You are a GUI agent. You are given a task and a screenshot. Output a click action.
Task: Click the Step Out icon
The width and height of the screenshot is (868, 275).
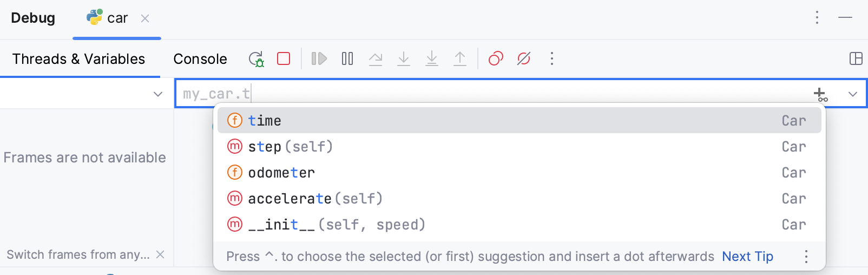(x=460, y=58)
